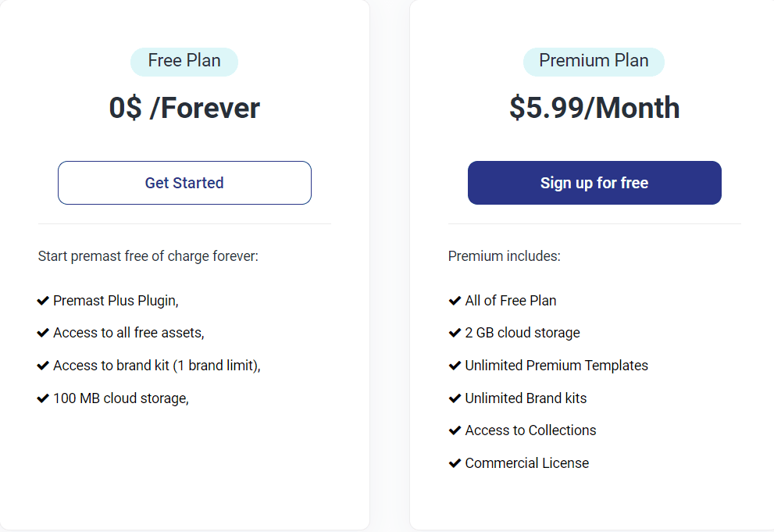Select the Free Plan badge
774x532 pixels.
point(184,61)
